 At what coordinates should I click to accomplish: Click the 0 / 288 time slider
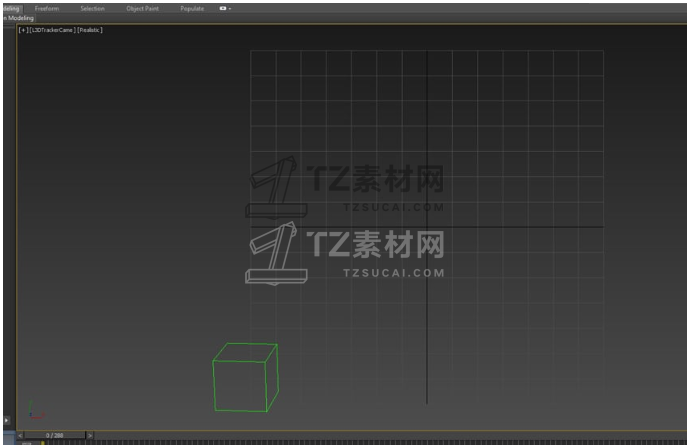54,435
